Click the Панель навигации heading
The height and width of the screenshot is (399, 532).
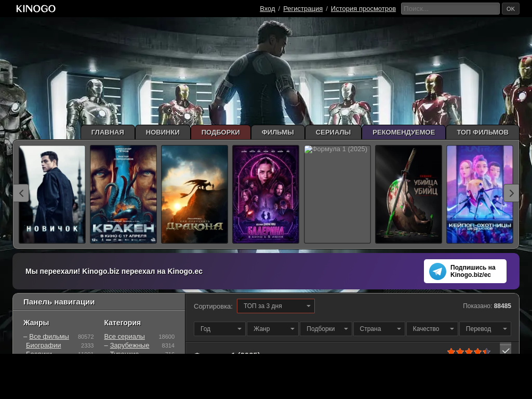coord(59,302)
